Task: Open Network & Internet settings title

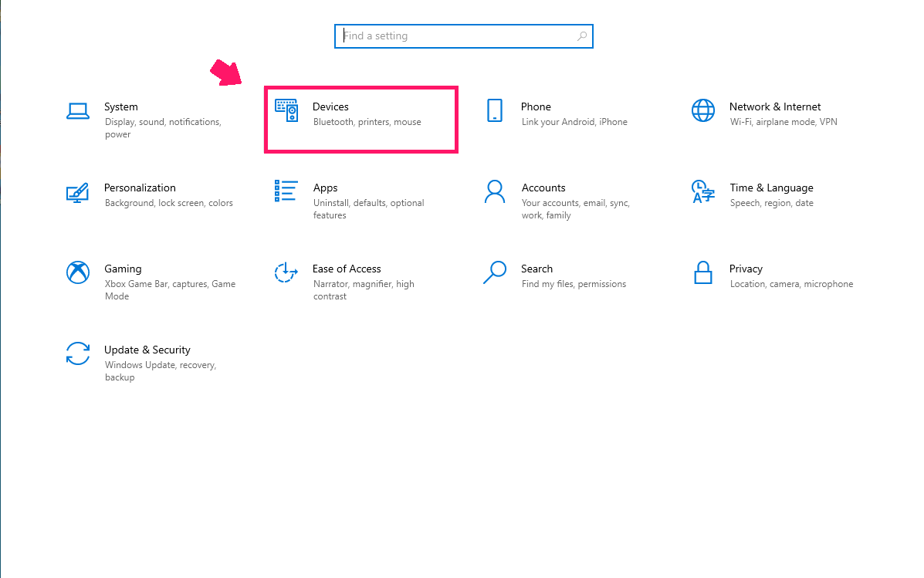Action: tap(775, 106)
